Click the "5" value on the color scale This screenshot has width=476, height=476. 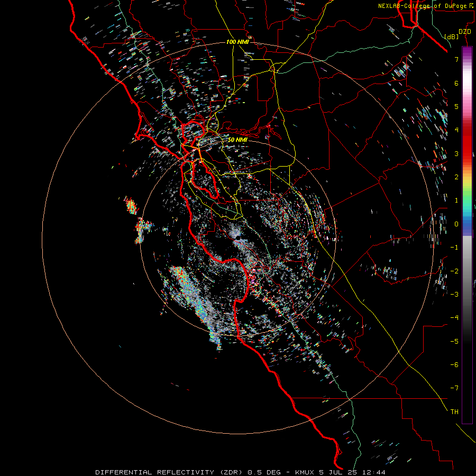tap(456, 106)
